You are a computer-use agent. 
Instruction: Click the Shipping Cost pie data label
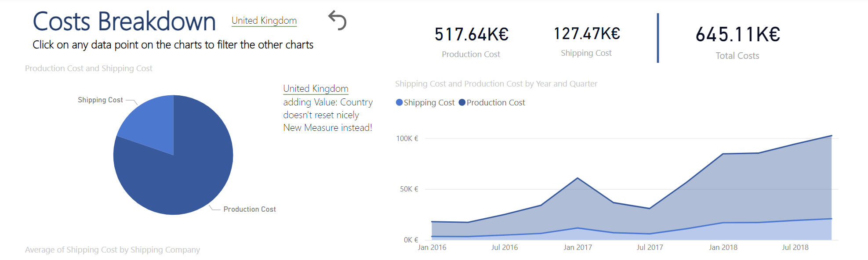tap(100, 100)
